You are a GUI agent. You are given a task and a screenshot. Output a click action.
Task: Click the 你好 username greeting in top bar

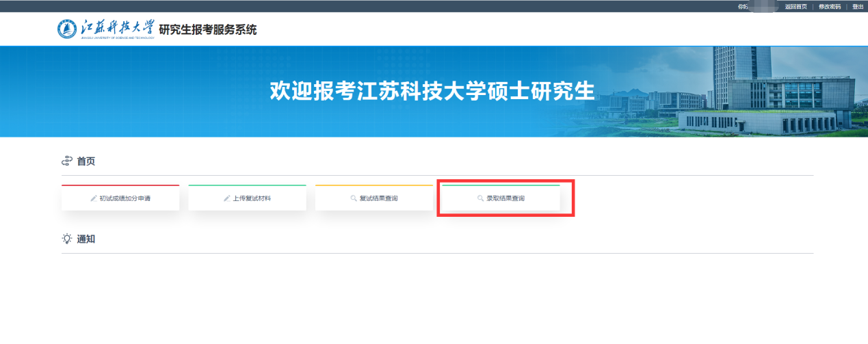tap(743, 6)
